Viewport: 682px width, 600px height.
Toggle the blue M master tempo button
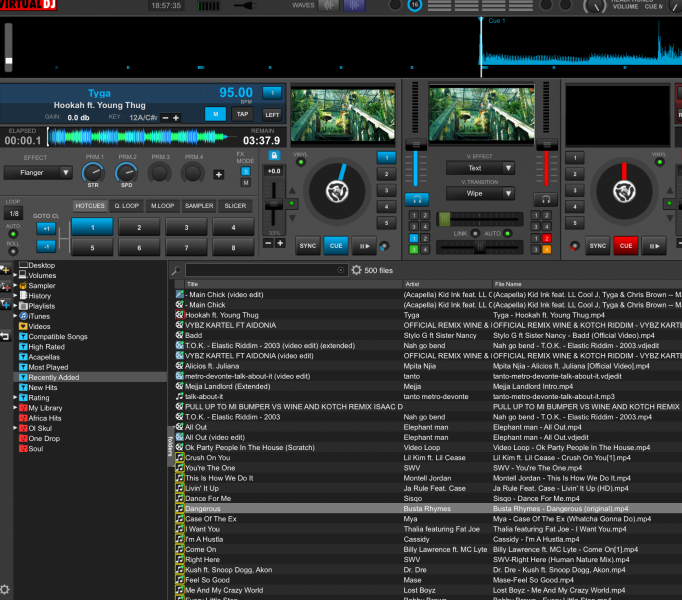215,114
